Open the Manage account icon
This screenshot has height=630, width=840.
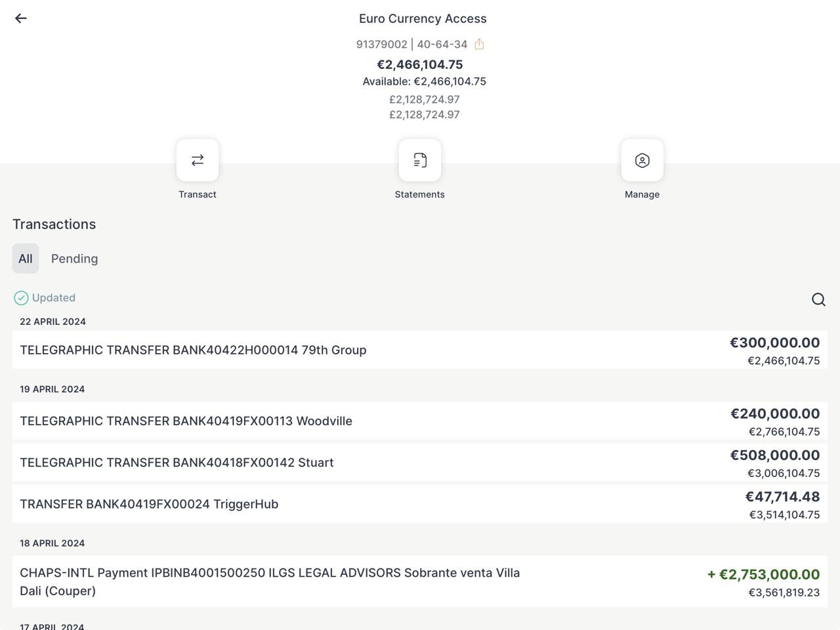(642, 160)
